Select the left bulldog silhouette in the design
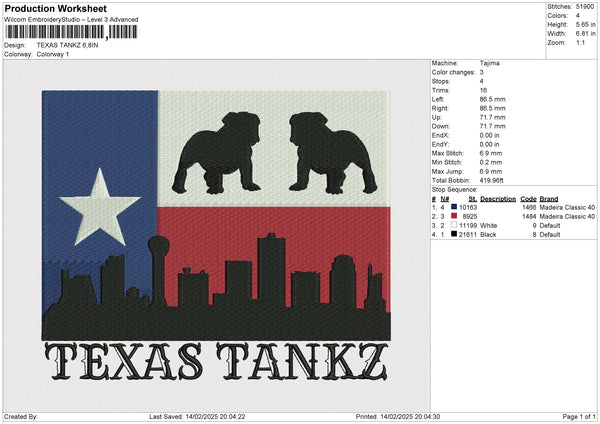This screenshot has height=424, width=600. [217, 153]
